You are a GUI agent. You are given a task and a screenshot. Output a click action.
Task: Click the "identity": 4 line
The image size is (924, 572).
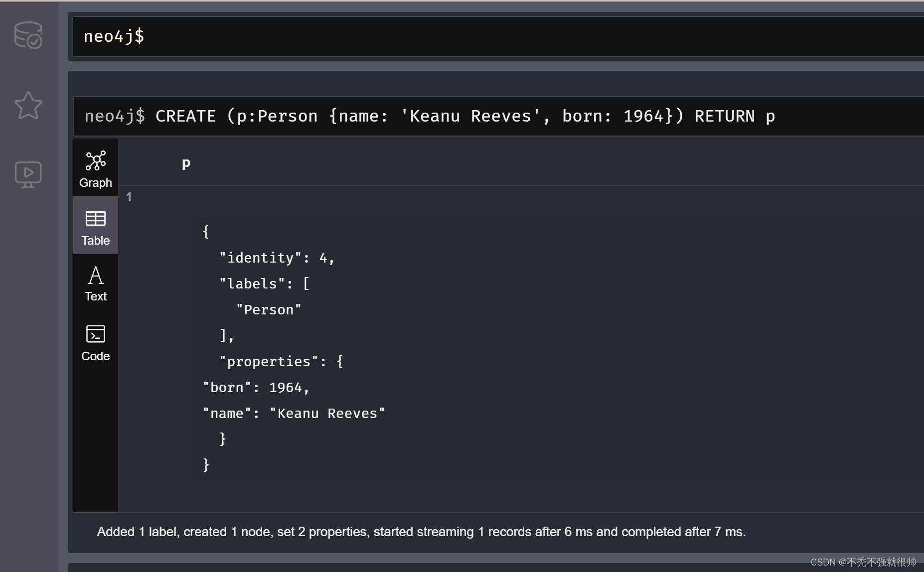277,258
